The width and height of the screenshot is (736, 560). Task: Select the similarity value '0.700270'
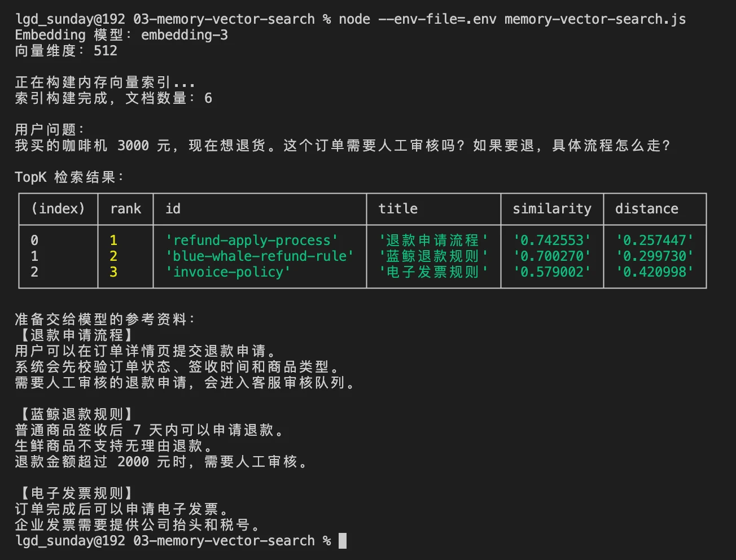tap(552, 256)
